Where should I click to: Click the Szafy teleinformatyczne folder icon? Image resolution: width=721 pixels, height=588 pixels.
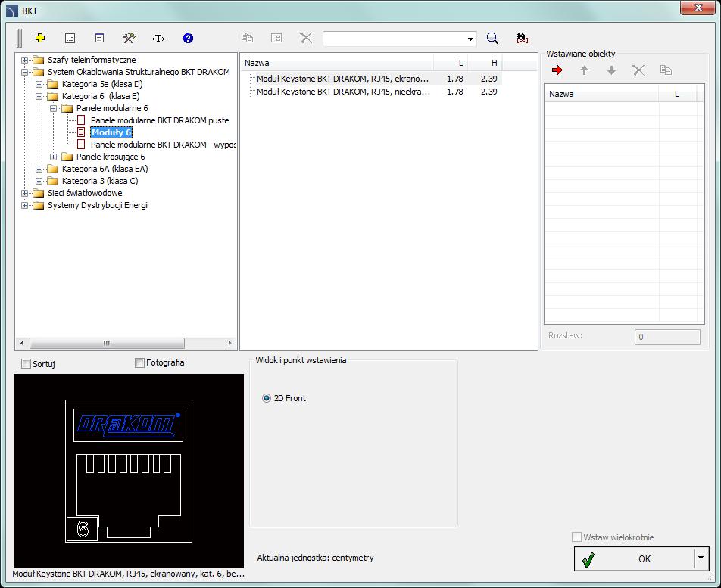38,61
